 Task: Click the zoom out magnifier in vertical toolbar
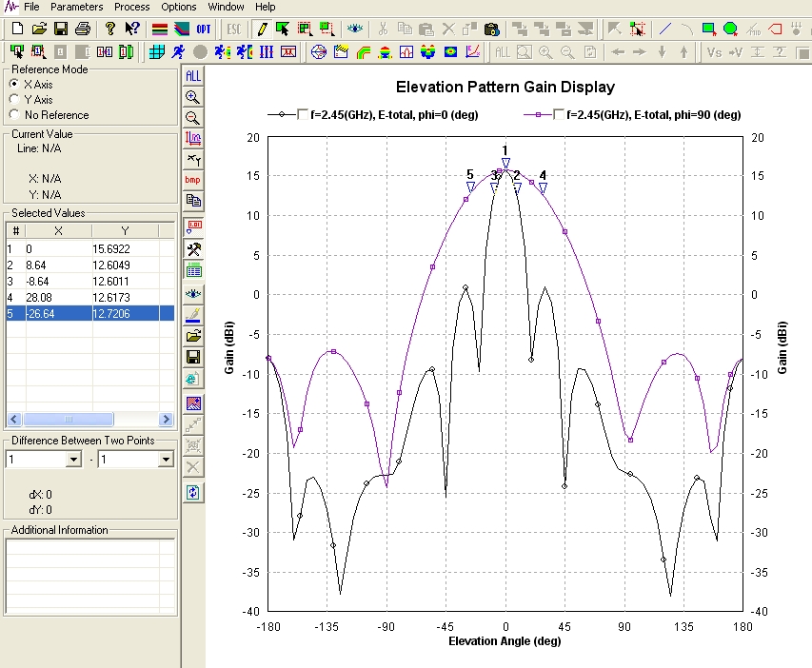pos(193,118)
